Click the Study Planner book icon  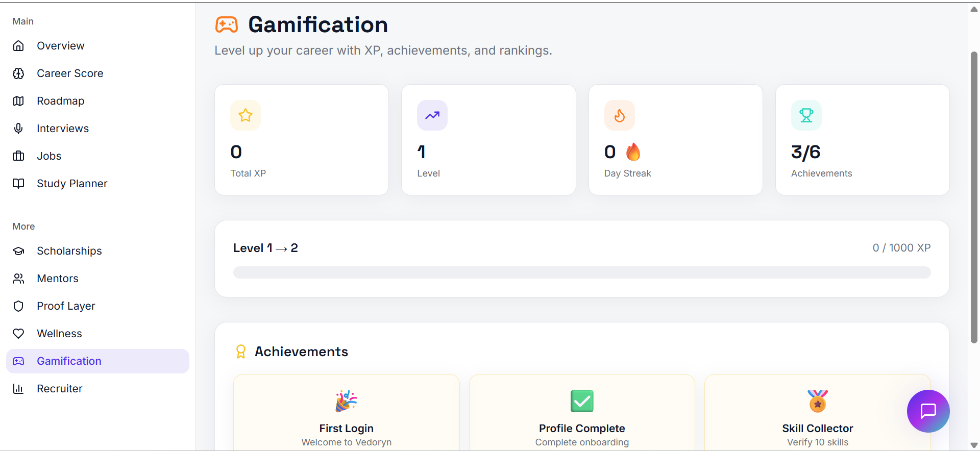pyautogui.click(x=18, y=184)
